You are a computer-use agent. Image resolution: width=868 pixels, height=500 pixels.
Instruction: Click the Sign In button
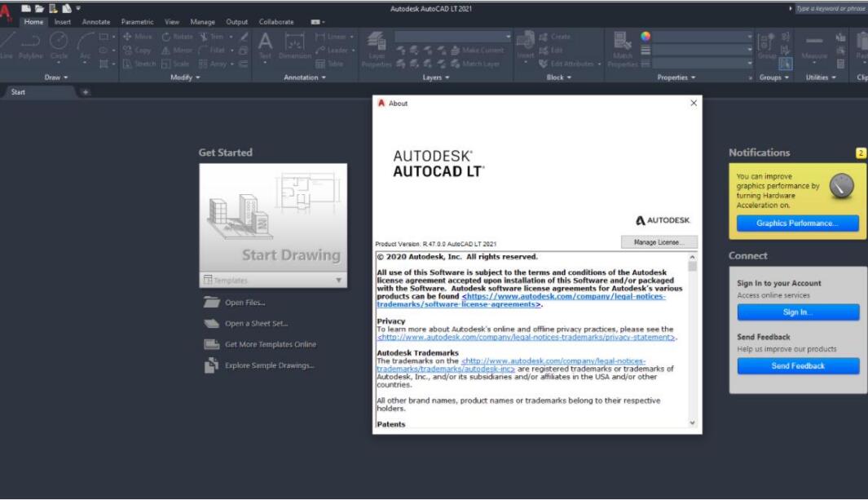pyautogui.click(x=798, y=312)
